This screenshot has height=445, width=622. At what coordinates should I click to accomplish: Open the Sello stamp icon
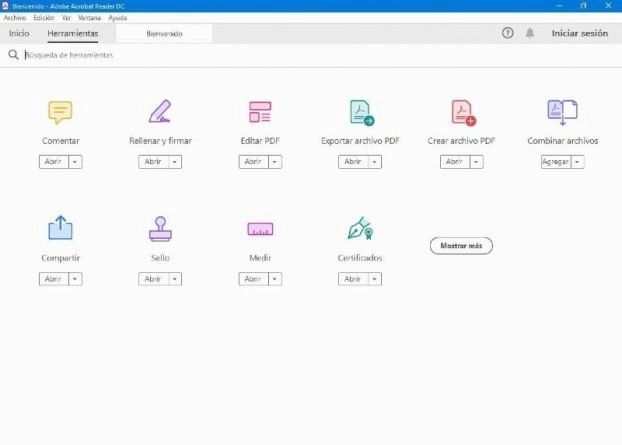[x=160, y=229]
